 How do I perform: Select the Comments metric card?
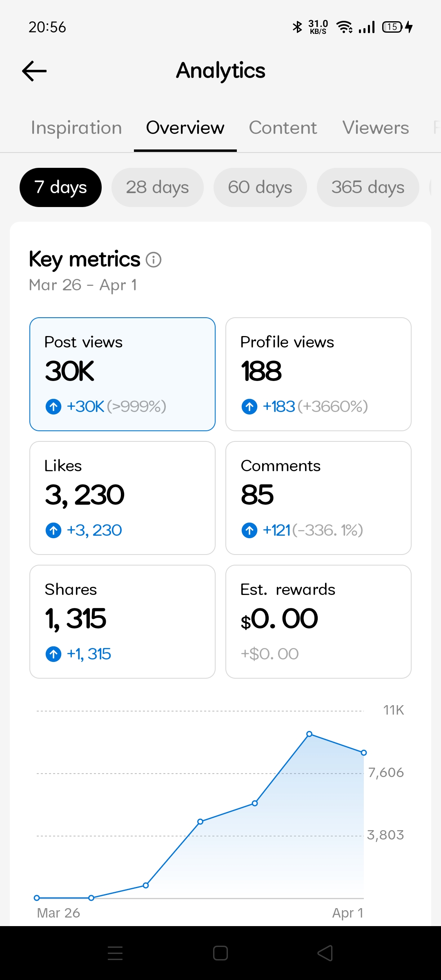click(318, 498)
